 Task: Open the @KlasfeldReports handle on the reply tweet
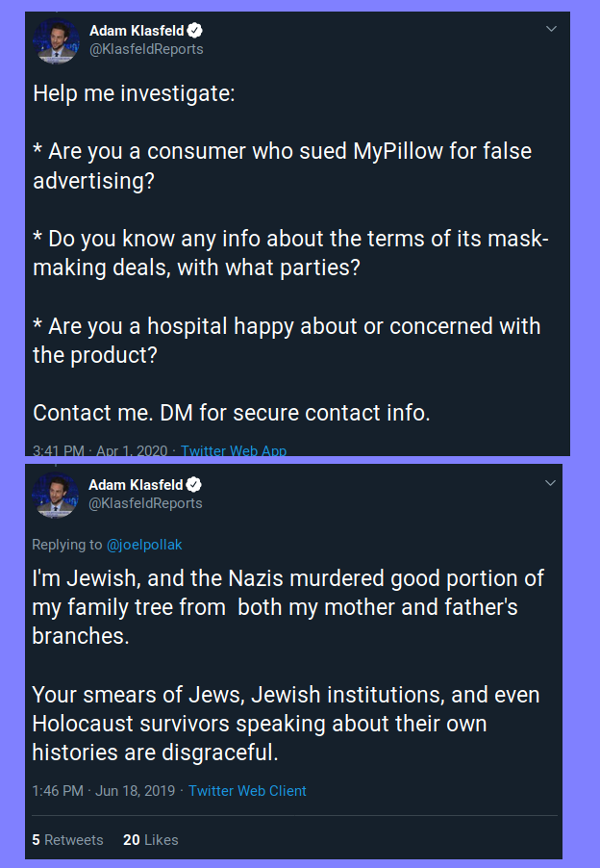point(145,502)
